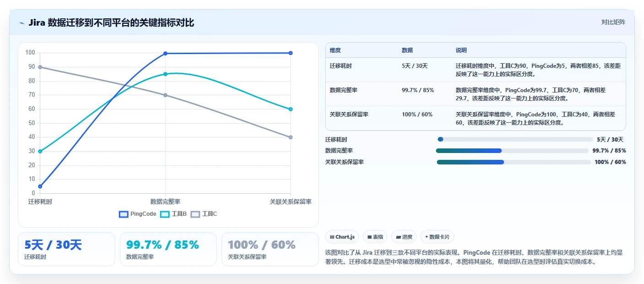The width and height of the screenshot is (644, 284).
Task: Click the 99.7% / 85% table cell
Action: coord(418,90)
